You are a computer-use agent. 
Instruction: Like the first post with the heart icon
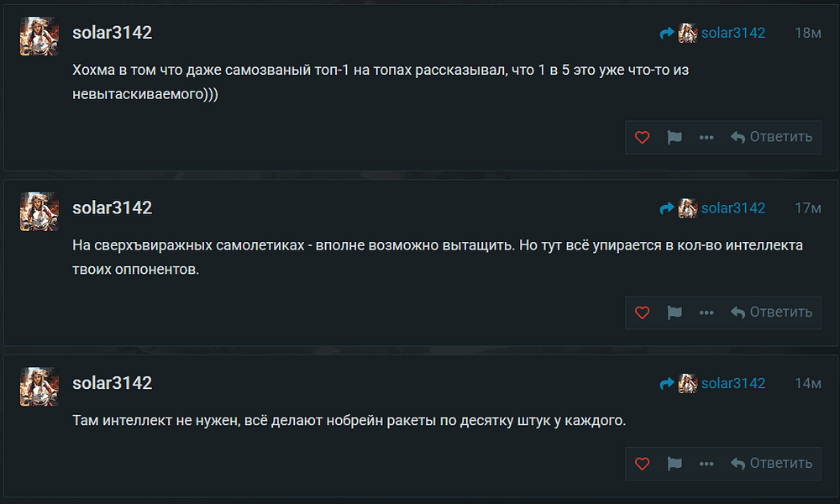coord(643,137)
